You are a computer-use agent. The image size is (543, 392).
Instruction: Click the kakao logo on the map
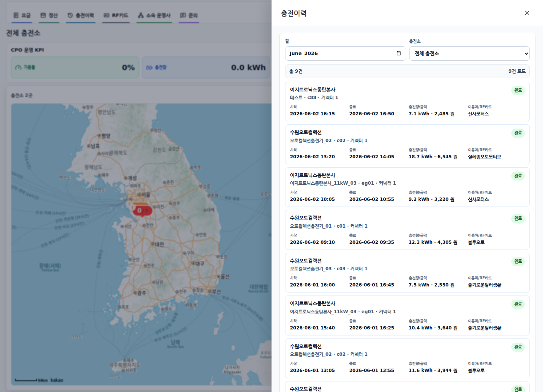[57, 380]
